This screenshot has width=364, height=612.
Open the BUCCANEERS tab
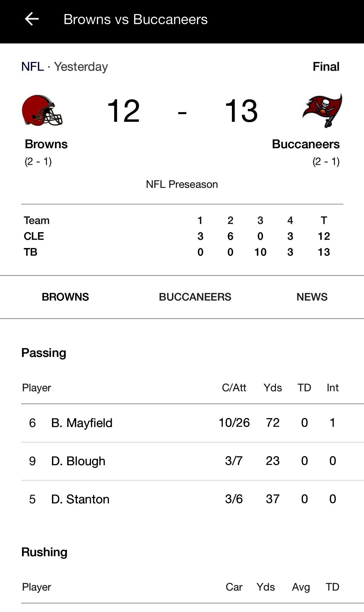click(x=195, y=297)
